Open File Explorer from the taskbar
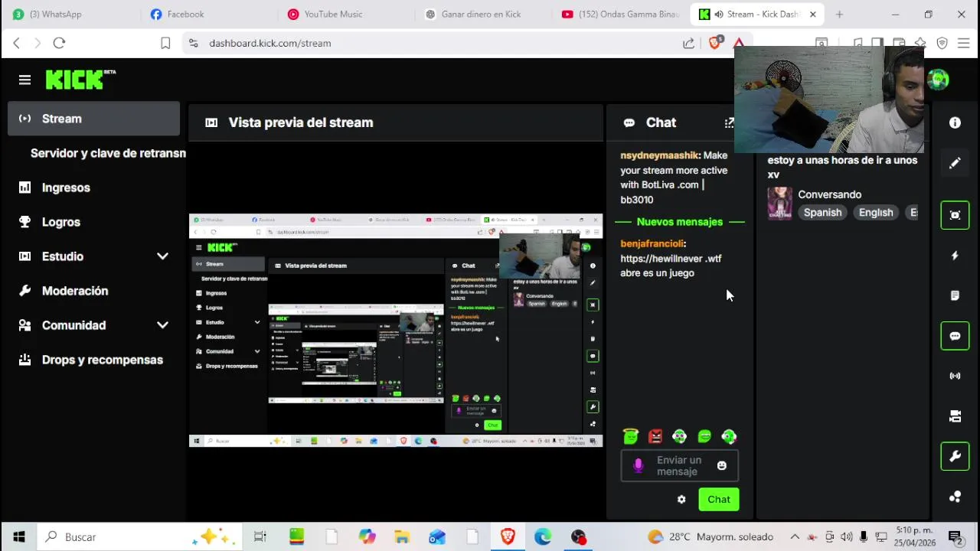 (x=402, y=536)
